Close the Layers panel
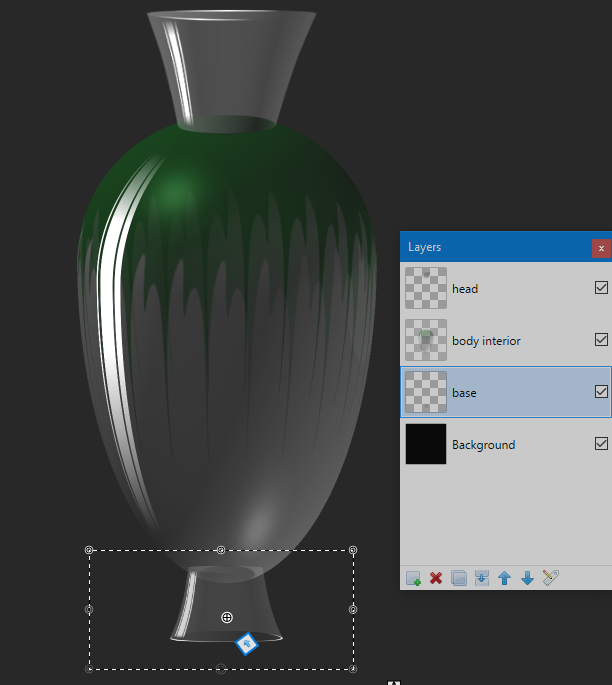Screen dimensions: 612x685 [x=601, y=248]
